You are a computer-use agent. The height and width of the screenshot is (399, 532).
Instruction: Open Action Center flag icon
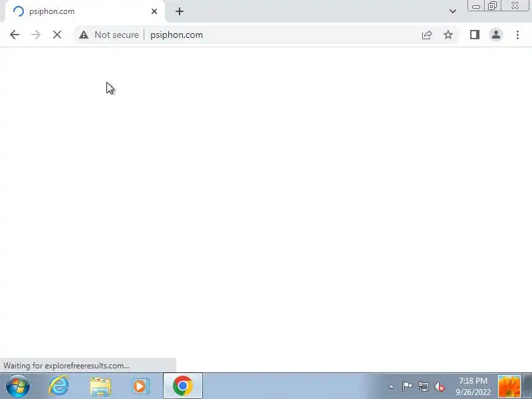(407, 386)
